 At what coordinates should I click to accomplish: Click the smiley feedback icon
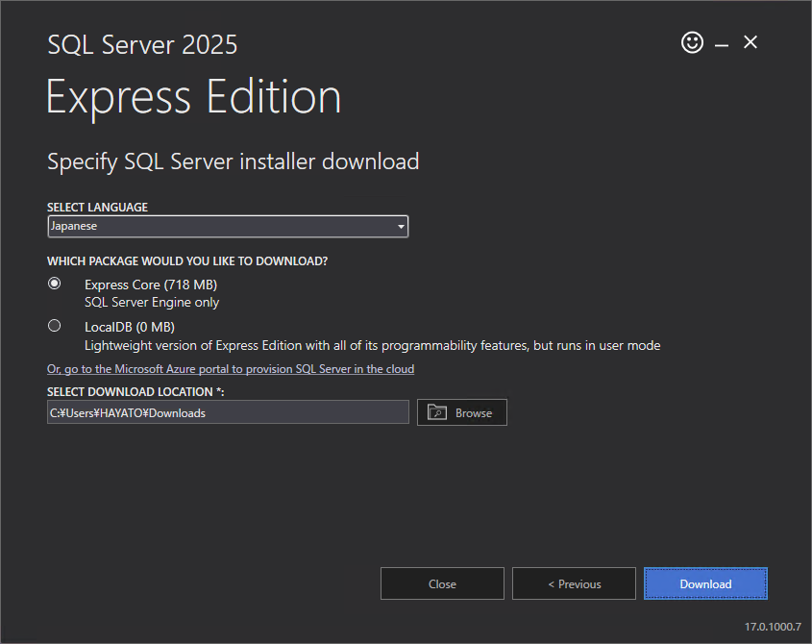[x=692, y=42]
